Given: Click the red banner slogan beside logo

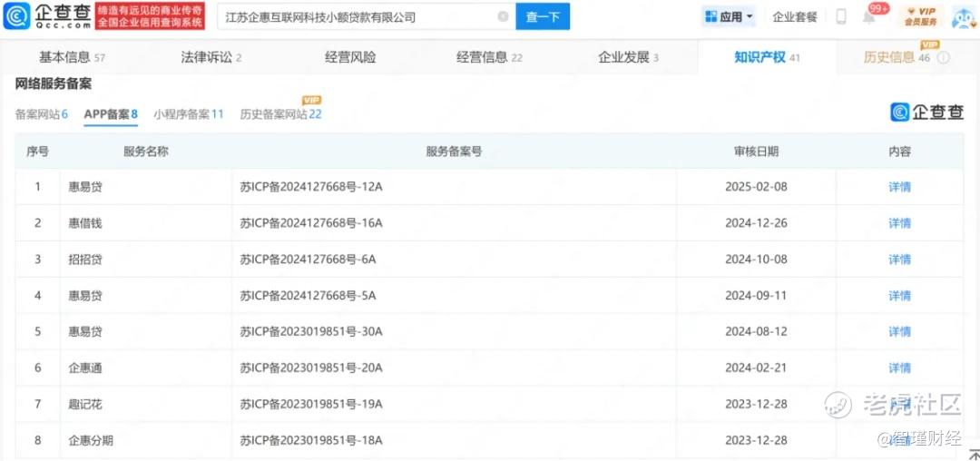Looking at the screenshot, I should (150, 16).
